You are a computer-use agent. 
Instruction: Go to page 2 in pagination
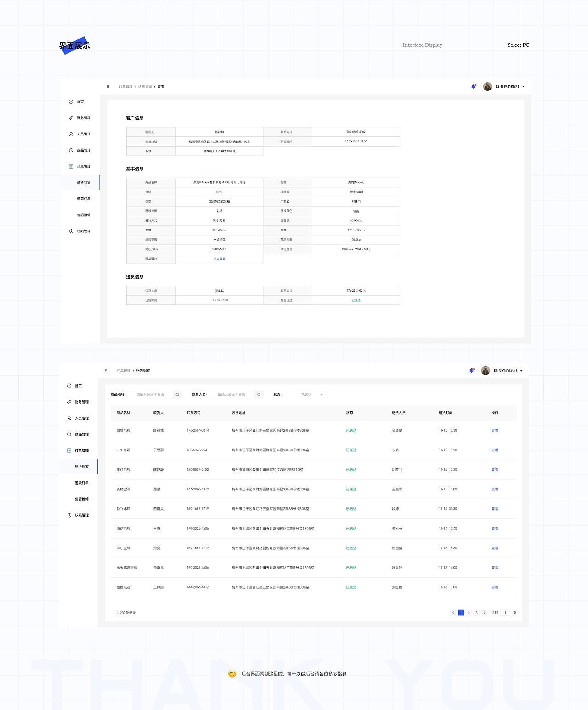click(x=469, y=613)
